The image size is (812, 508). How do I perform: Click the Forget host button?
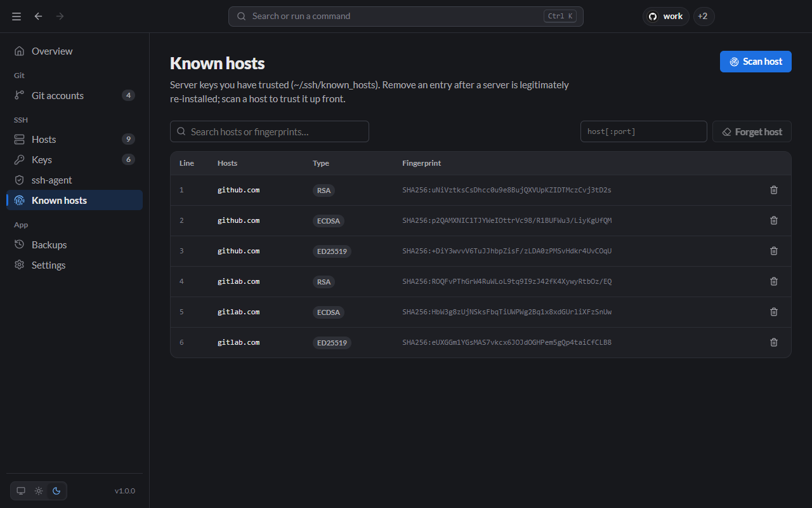(x=752, y=131)
